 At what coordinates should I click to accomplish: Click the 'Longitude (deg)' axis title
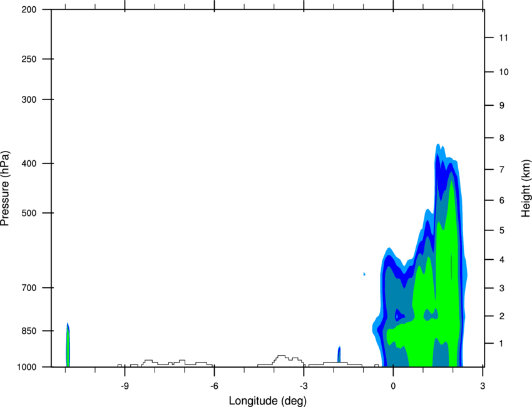tap(268, 401)
